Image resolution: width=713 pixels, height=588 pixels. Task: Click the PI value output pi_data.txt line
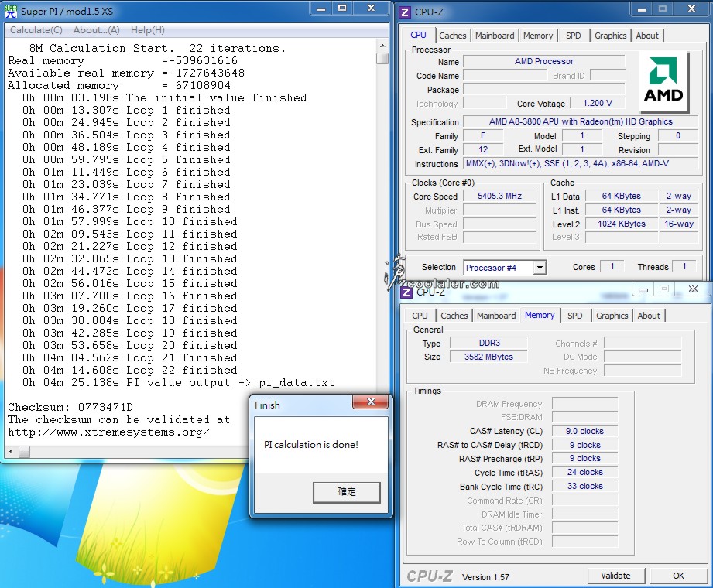pos(178,383)
